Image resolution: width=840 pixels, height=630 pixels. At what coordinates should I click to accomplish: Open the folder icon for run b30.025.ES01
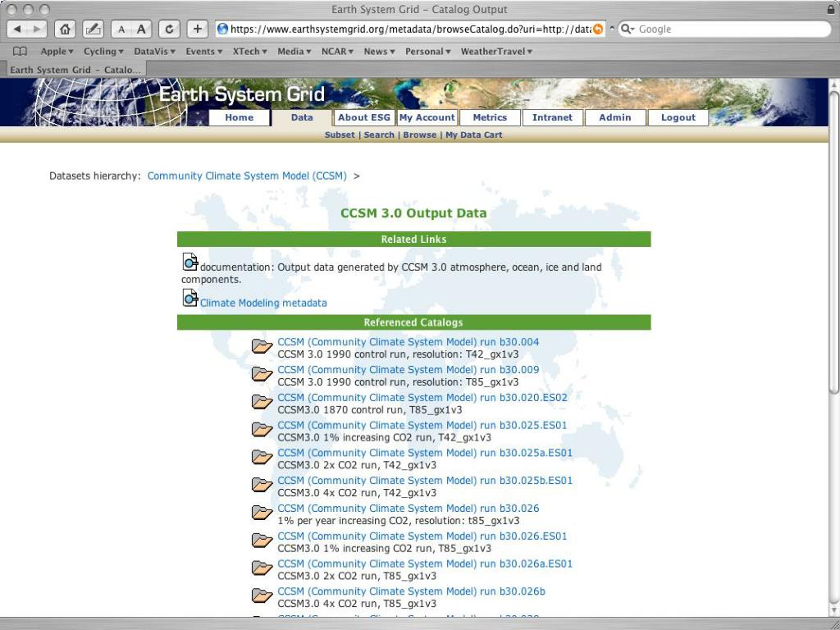click(262, 430)
